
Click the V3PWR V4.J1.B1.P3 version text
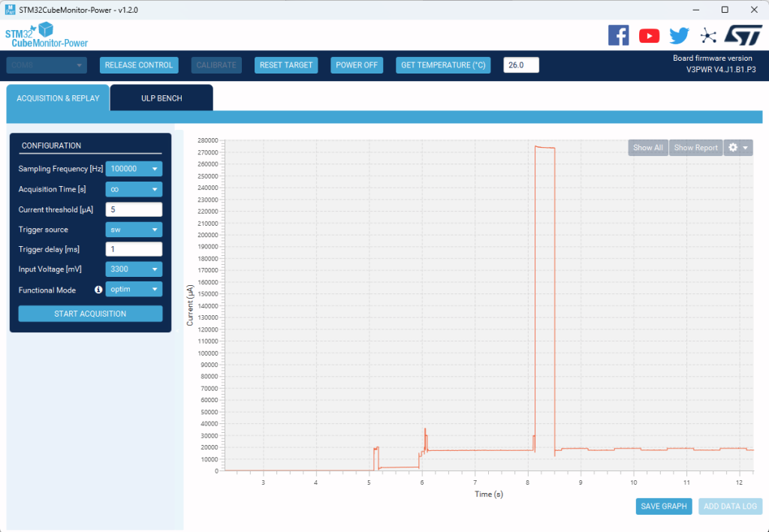point(721,70)
